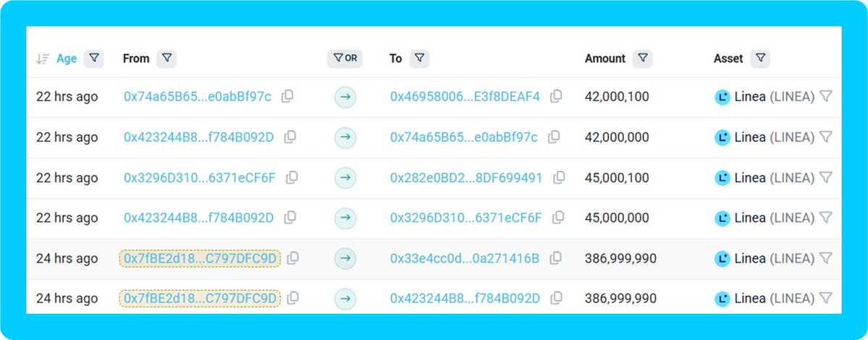Viewport: 868px width, 340px height.
Task: Open To address 0x423244B8 in last row
Action: pos(465,299)
